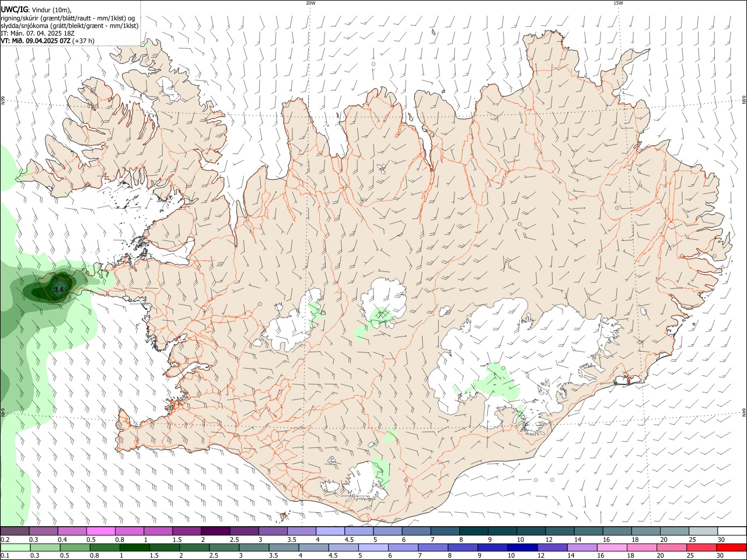Pick the orchid 0.4 snow swatch

tap(72, 531)
